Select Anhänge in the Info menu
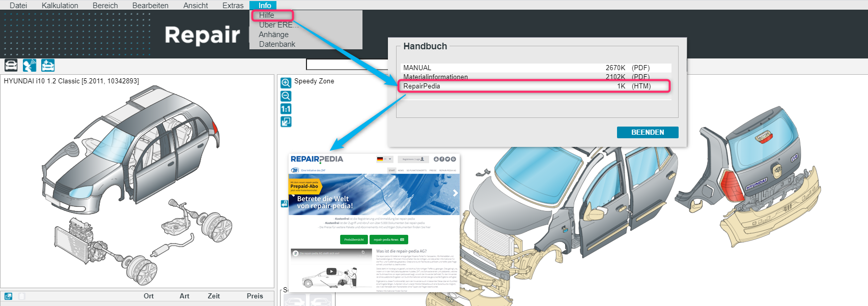868x306 pixels. (x=273, y=35)
